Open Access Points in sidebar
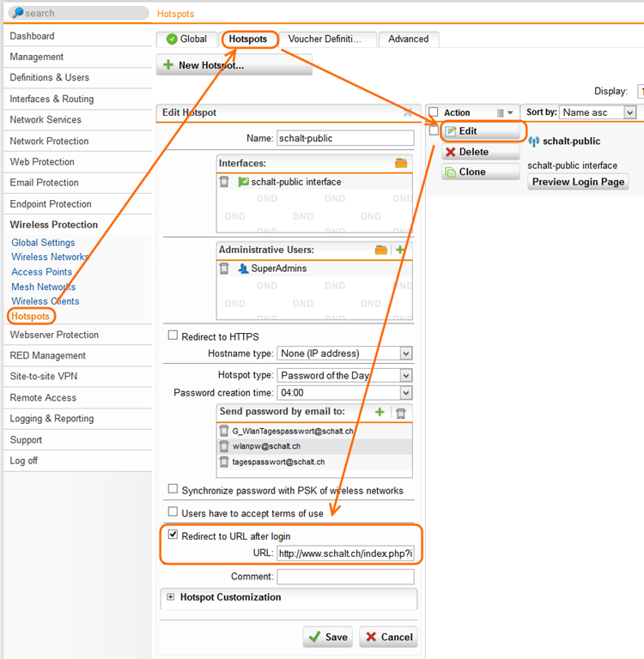 (x=41, y=272)
